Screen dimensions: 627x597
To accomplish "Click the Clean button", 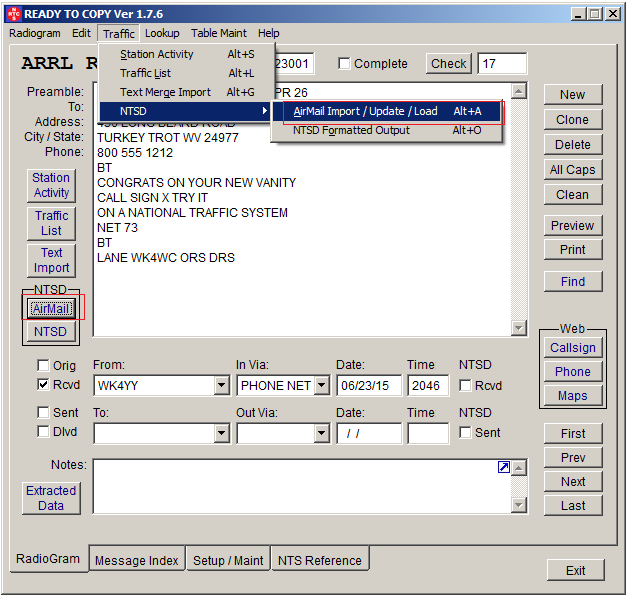I will point(573,195).
